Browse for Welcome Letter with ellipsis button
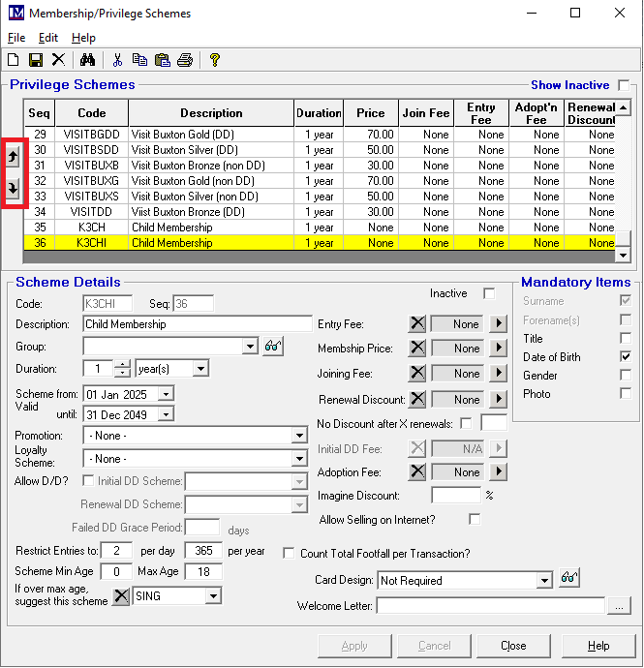Image resolution: width=644 pixels, height=668 pixels. click(x=619, y=606)
